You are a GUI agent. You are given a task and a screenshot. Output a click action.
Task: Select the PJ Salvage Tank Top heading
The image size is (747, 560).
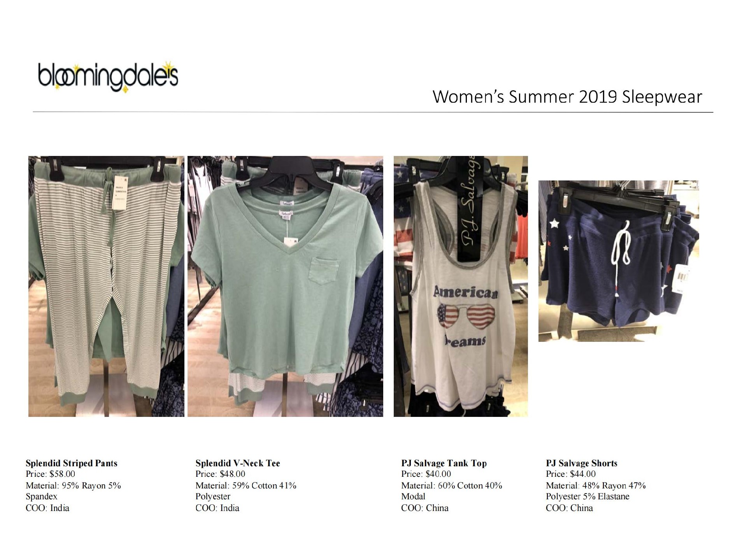click(444, 463)
